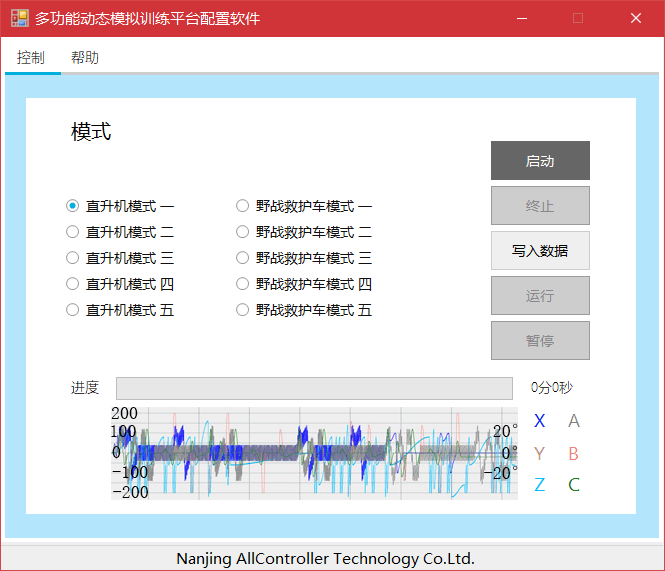Click the green C legend label
The height and width of the screenshot is (571, 665).
(574, 485)
